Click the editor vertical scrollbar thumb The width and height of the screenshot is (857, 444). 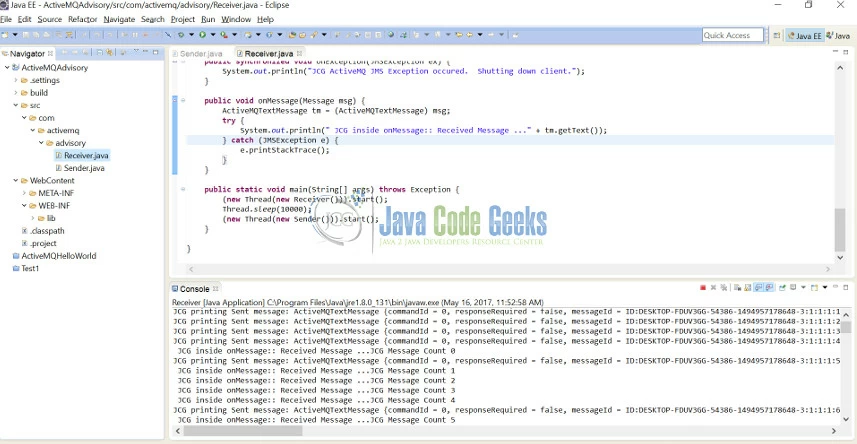point(840,229)
